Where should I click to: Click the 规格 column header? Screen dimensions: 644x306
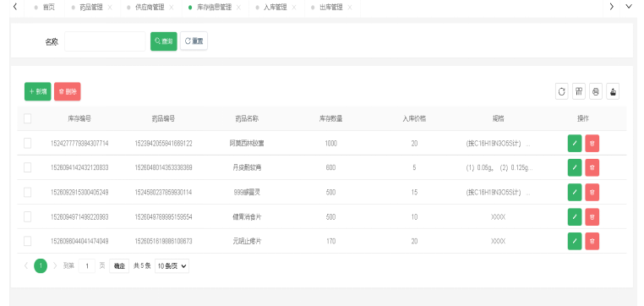pos(498,118)
